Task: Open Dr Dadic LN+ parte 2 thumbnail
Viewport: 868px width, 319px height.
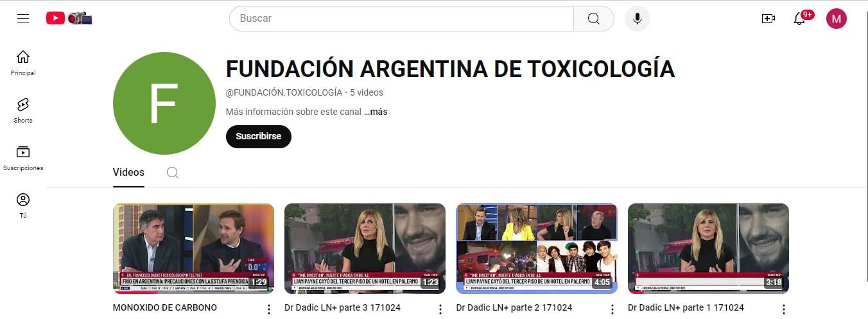Action: pyautogui.click(x=537, y=248)
